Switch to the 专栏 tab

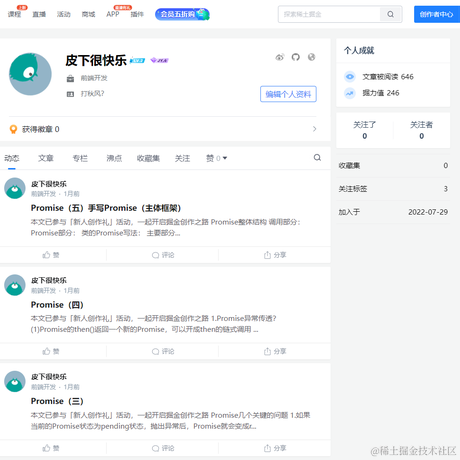(x=80, y=158)
